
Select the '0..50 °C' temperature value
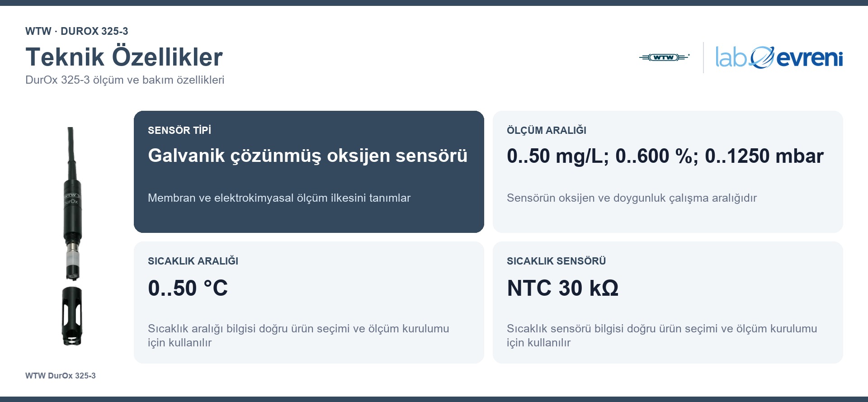coord(188,288)
